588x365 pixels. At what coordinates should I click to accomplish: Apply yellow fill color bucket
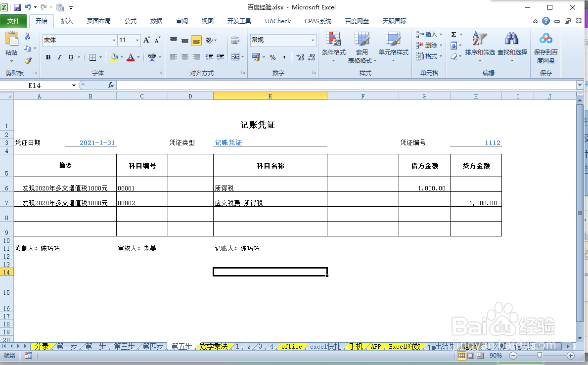coord(114,57)
